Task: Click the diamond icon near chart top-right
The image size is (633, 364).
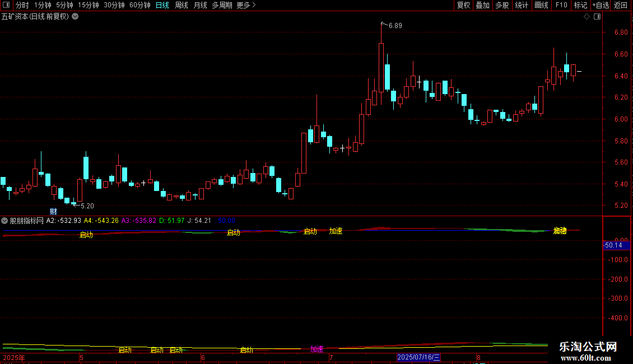Action: tap(587, 17)
